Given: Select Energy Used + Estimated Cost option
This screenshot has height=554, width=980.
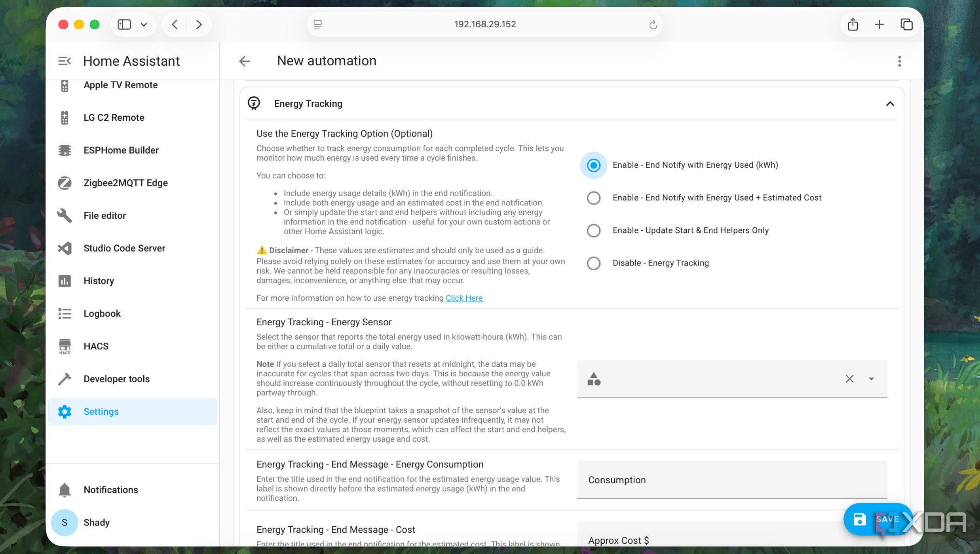Looking at the screenshot, I should coord(593,198).
